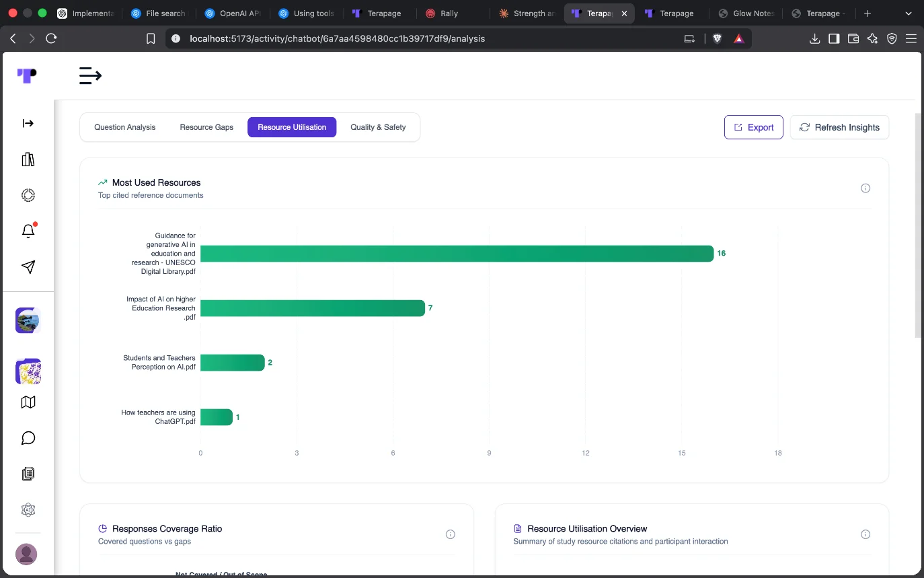The height and width of the screenshot is (578, 924).
Task: Close the active Terapage browser tab
Action: (x=624, y=13)
